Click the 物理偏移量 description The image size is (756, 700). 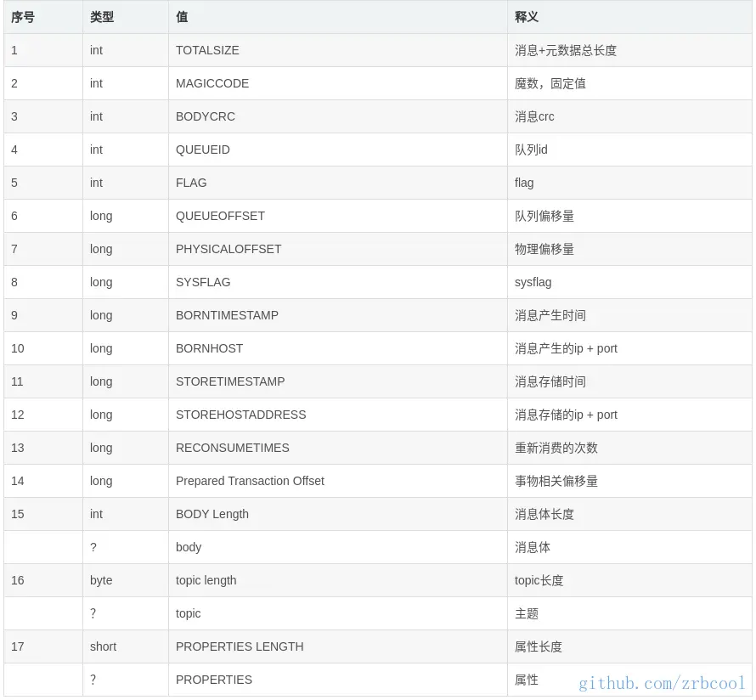coord(544,249)
